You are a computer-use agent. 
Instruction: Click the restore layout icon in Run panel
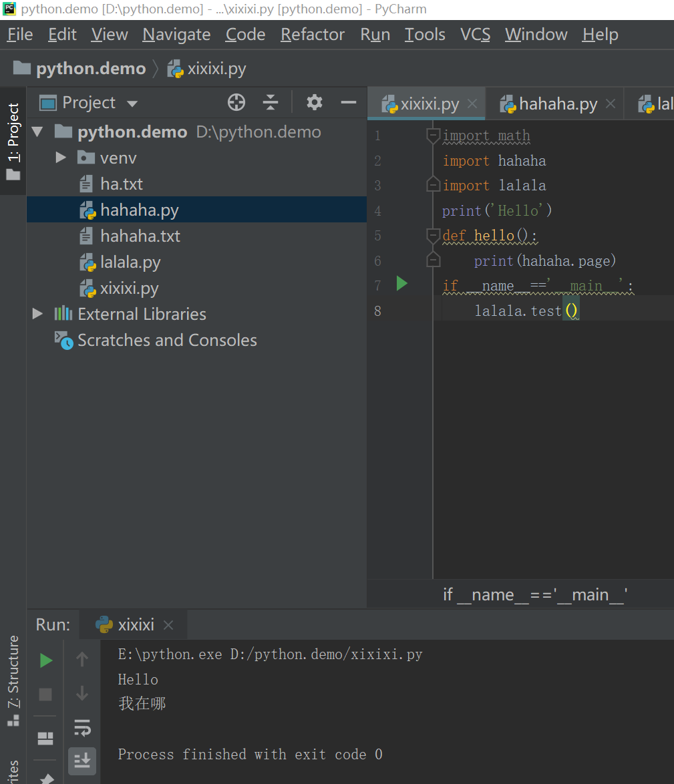[x=45, y=739]
